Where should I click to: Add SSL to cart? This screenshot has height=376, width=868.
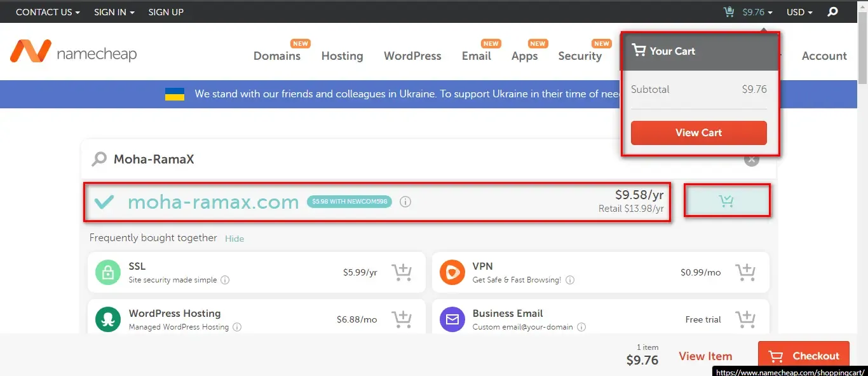click(402, 272)
